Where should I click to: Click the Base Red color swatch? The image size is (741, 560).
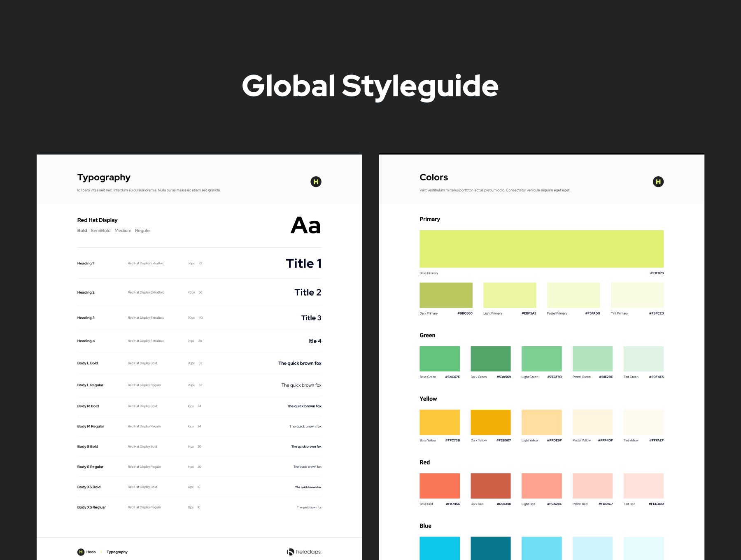coord(439,485)
